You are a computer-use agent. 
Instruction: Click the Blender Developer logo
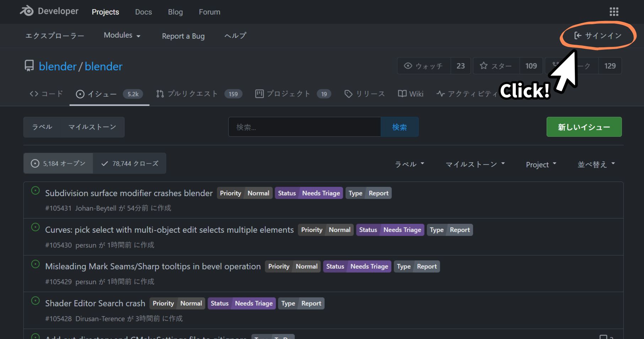point(49,11)
